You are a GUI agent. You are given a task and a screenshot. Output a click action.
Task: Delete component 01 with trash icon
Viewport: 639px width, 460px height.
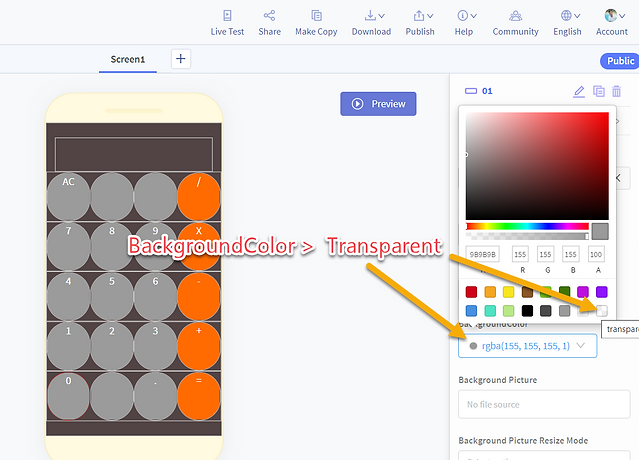coord(616,91)
